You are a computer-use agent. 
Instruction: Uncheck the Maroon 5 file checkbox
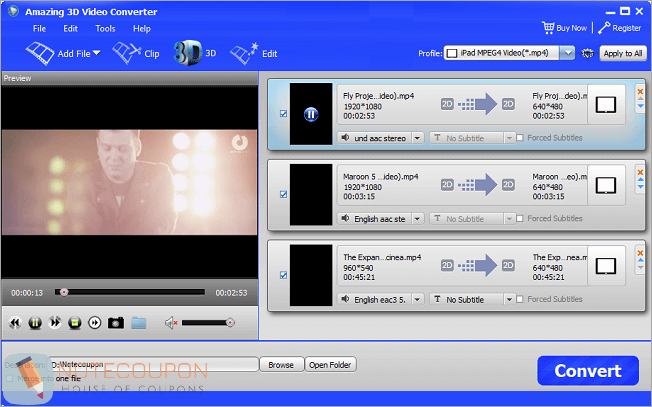pos(284,194)
